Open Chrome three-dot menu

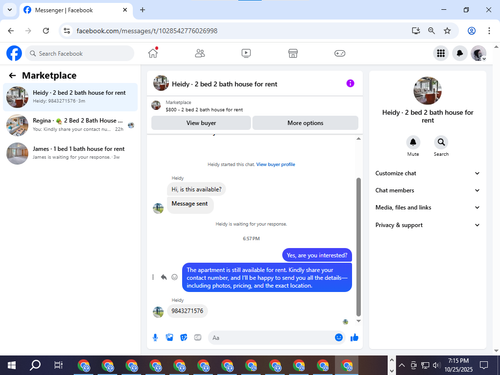point(489,31)
